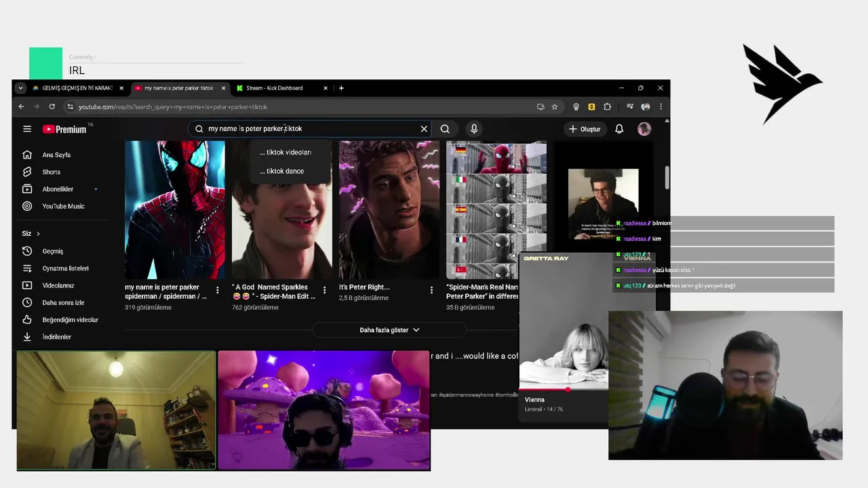Screen dimensions: 868x488
Task: Open more options for 'my name is peter parker' short
Action: 217,290
